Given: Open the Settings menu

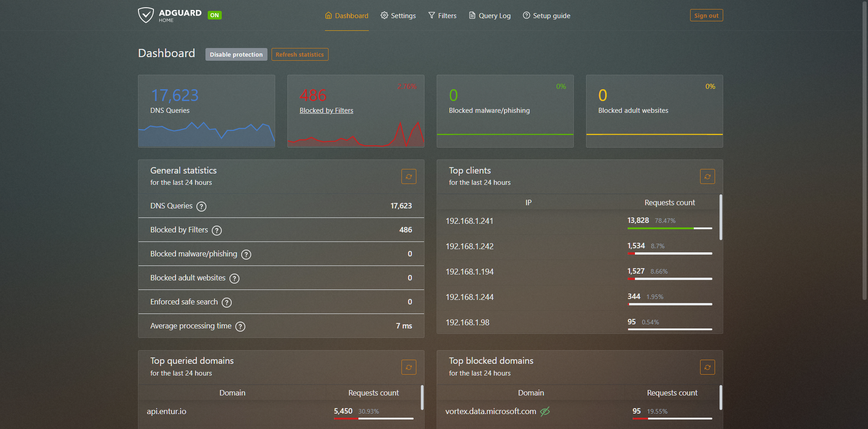Looking at the screenshot, I should point(398,16).
